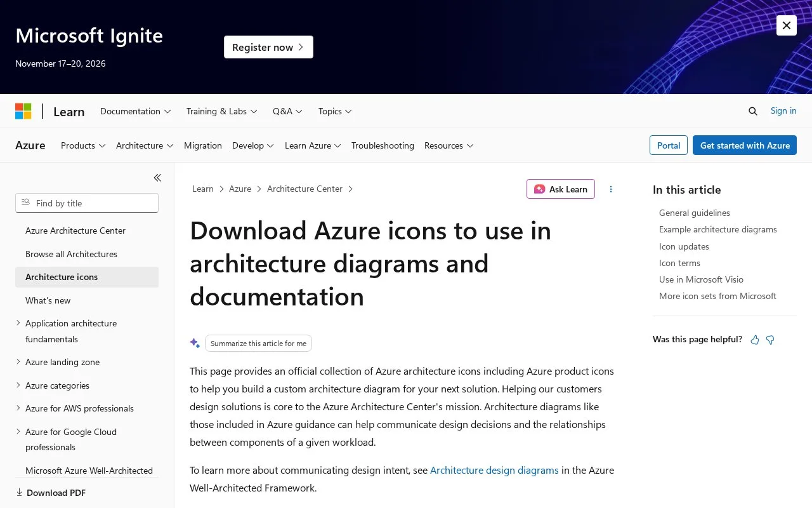Open the article's more actions menu
This screenshot has width=812, height=508.
tap(611, 189)
